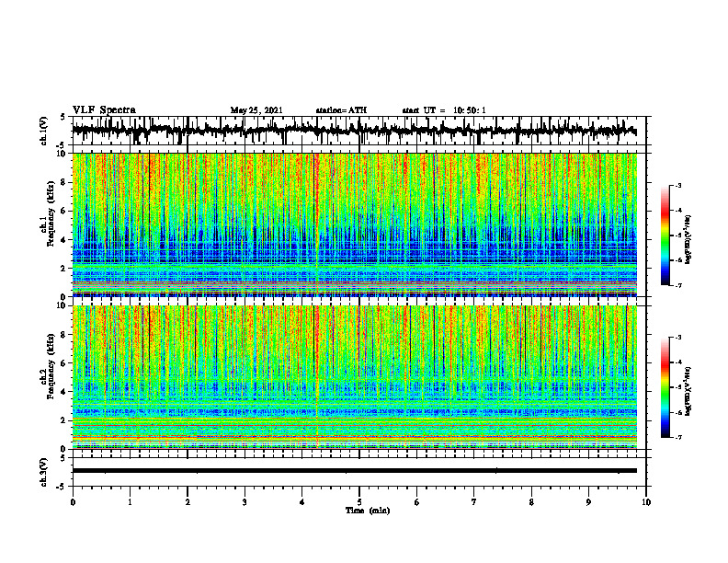The image size is (728, 563).
Task: Click time axis tick label '2'
Action: tap(188, 502)
